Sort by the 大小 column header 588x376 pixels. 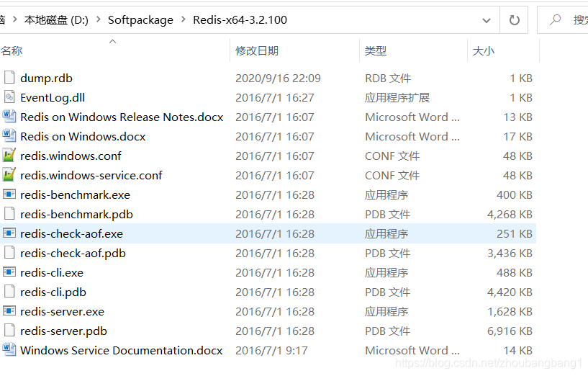coord(484,50)
